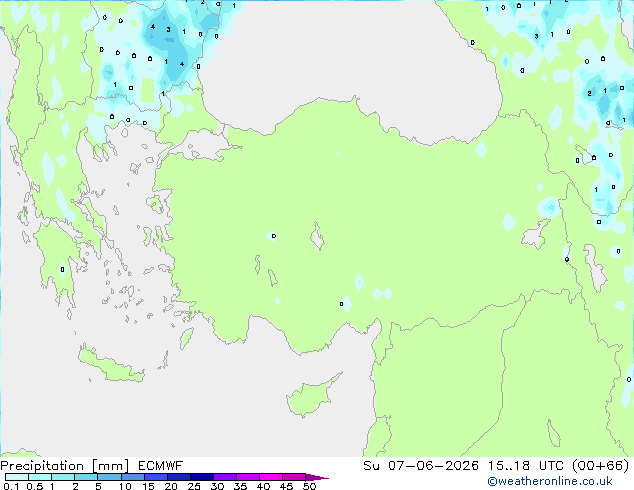Click the '0.5' legend scale label
The image size is (634, 490).
35,486
